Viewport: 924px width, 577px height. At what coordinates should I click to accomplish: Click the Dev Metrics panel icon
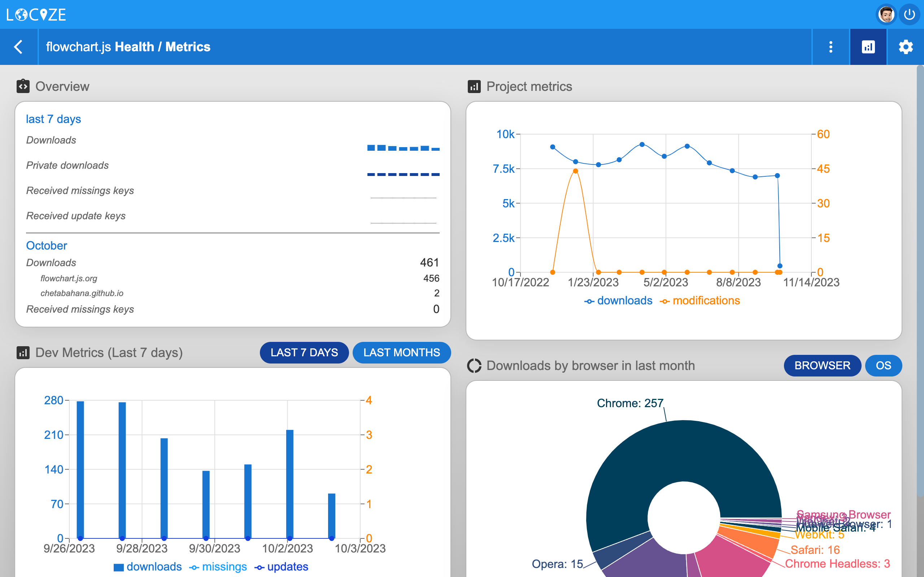tap(23, 353)
